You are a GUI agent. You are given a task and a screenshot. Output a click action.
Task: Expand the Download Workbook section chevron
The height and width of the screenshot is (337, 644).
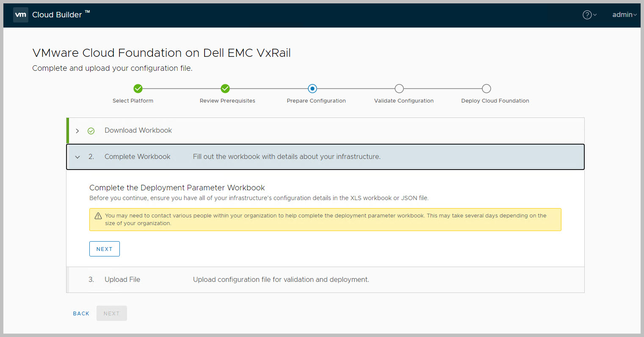77,131
